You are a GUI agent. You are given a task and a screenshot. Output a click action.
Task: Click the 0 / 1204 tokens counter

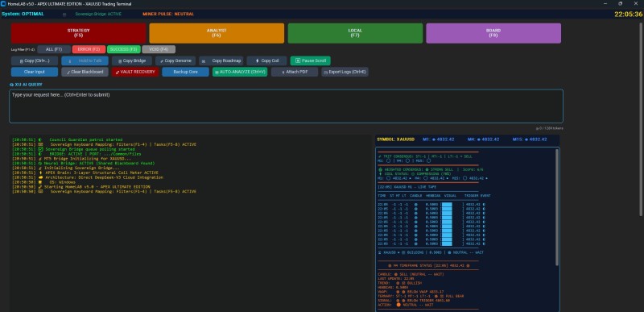click(550, 128)
